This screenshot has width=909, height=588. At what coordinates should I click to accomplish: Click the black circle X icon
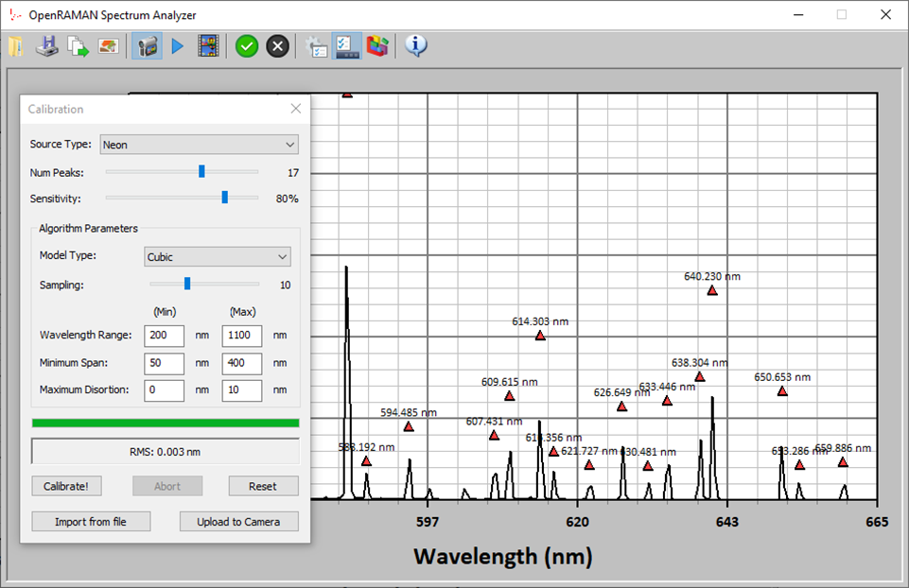277,45
